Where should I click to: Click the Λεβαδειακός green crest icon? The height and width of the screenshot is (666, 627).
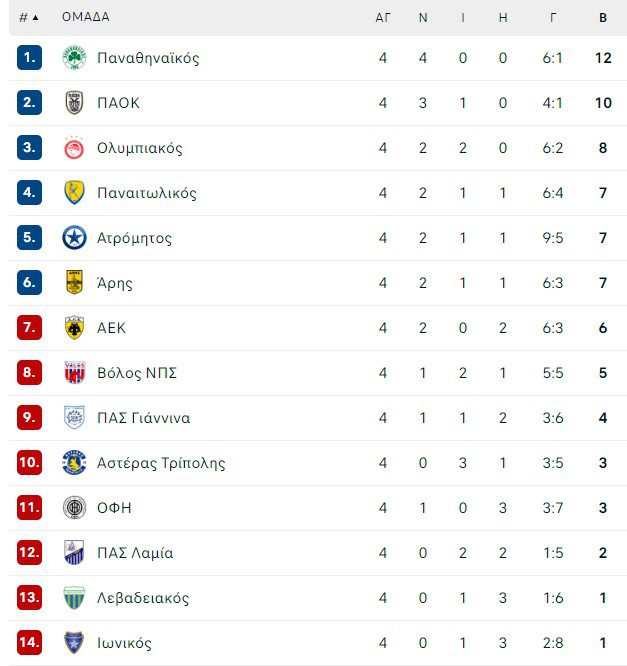pyautogui.click(x=75, y=598)
